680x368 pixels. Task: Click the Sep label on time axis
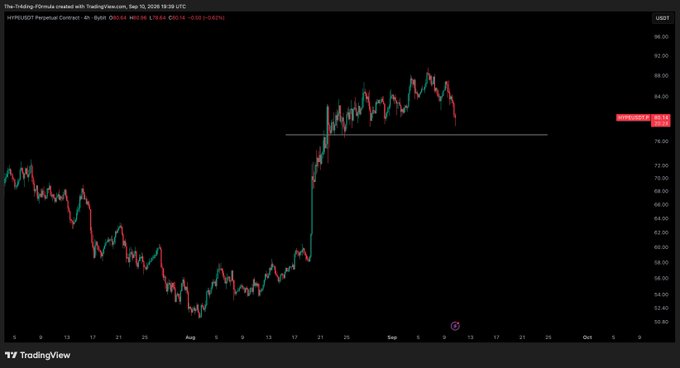392,337
